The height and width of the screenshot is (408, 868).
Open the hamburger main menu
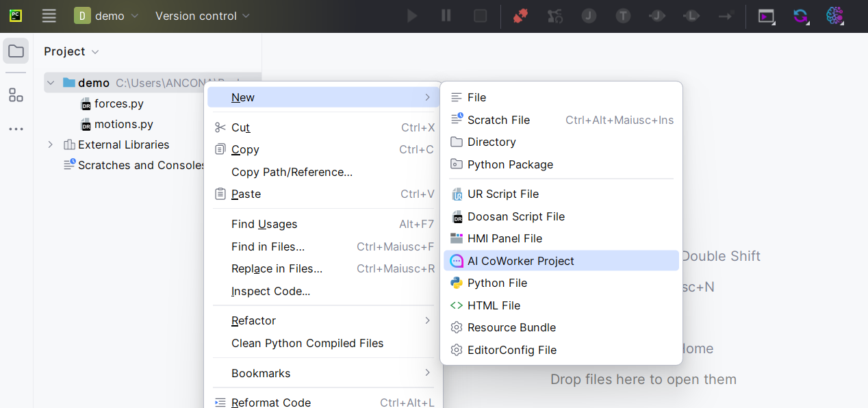point(49,16)
